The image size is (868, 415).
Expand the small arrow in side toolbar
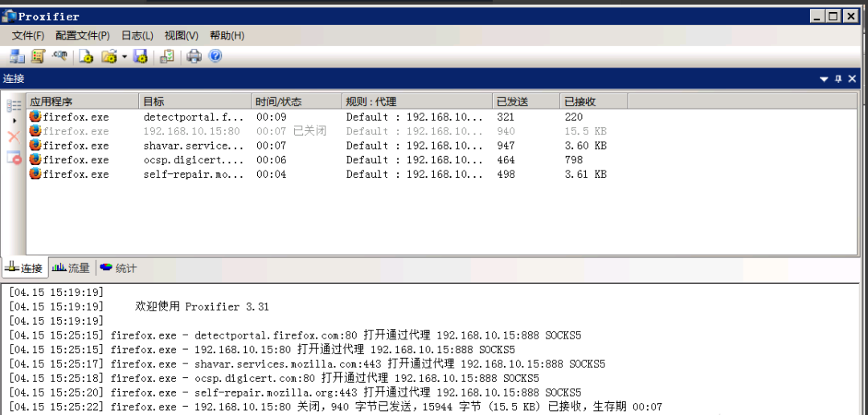click(x=14, y=121)
